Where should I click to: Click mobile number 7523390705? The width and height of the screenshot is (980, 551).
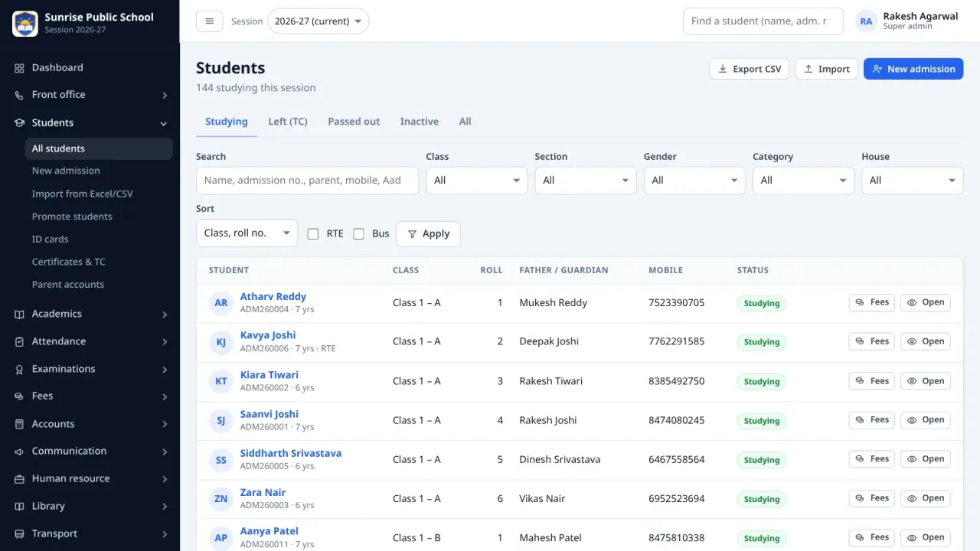[676, 303]
